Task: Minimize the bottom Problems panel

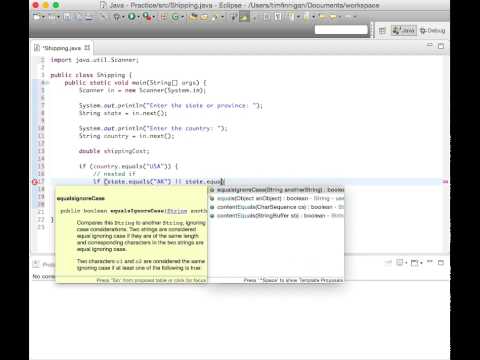Action: (x=430, y=261)
